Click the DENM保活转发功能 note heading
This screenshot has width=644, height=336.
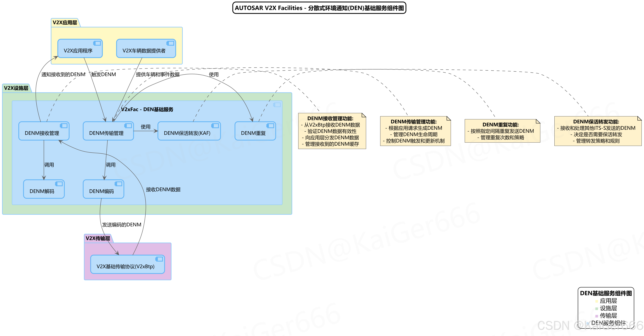point(596,122)
